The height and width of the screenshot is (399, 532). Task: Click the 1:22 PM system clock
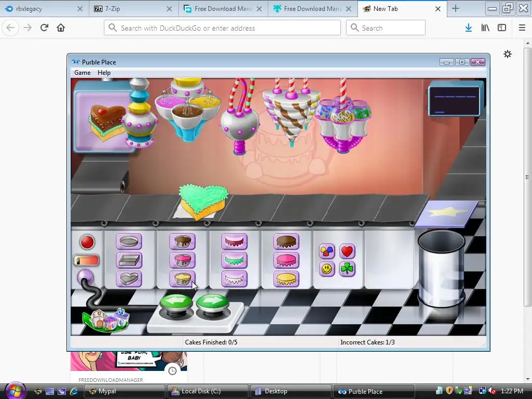click(x=512, y=391)
